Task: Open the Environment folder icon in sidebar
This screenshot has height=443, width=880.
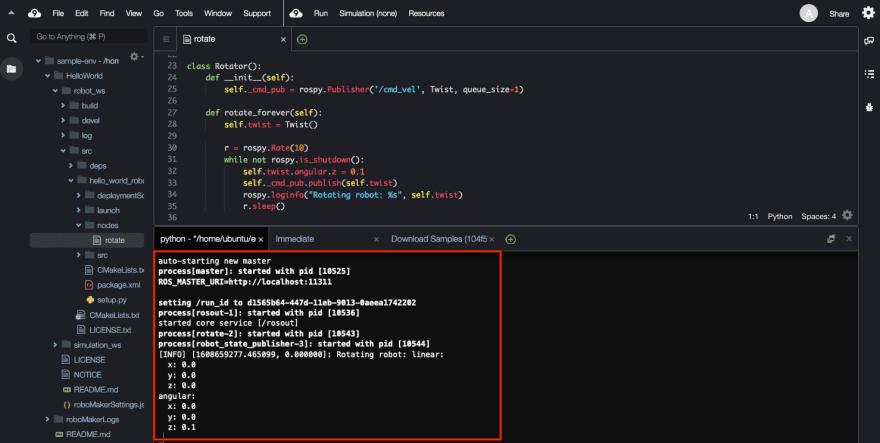Action: point(11,69)
